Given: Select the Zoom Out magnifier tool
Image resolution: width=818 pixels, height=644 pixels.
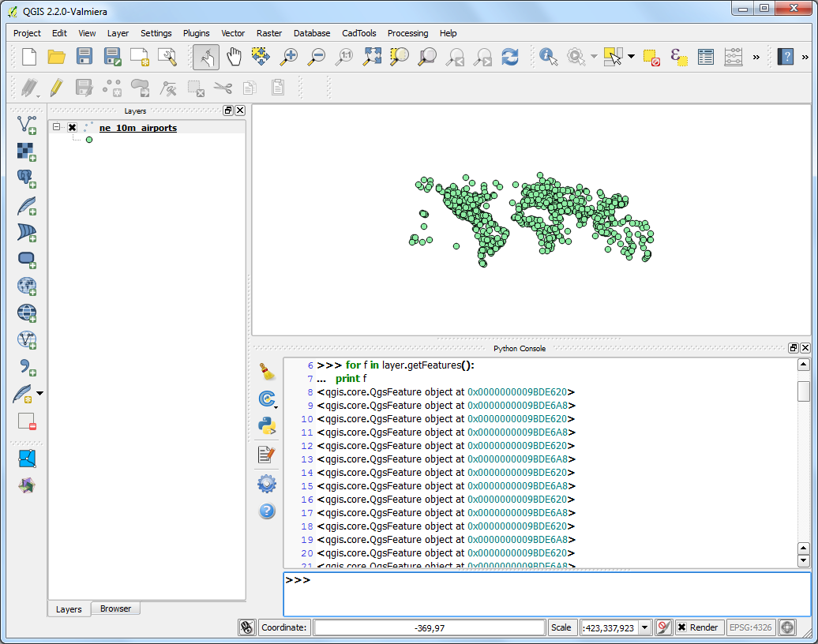Looking at the screenshot, I should pos(316,56).
